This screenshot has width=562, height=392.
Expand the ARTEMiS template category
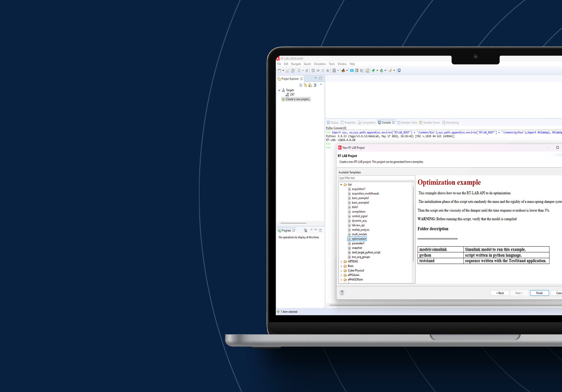(x=342, y=262)
